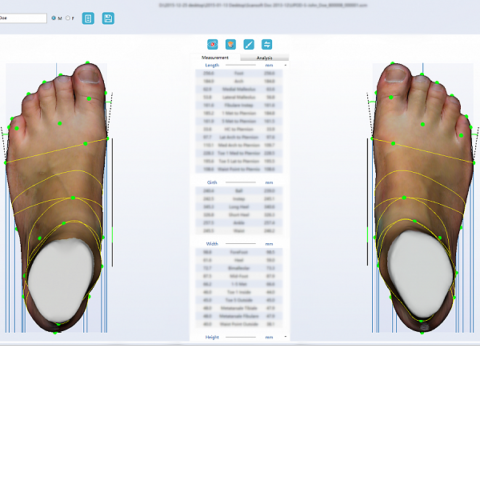480x480 pixels.
Task: Select the Ball girth measurement row
Action: (x=239, y=191)
